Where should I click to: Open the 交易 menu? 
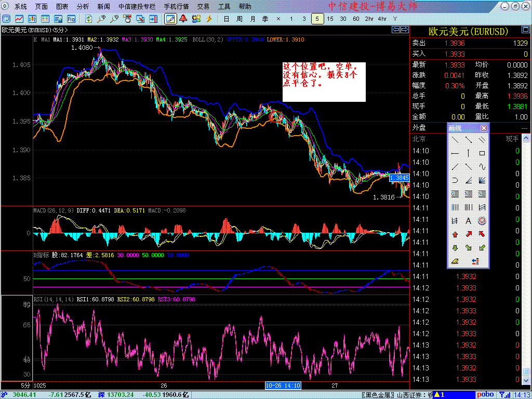[x=203, y=6]
